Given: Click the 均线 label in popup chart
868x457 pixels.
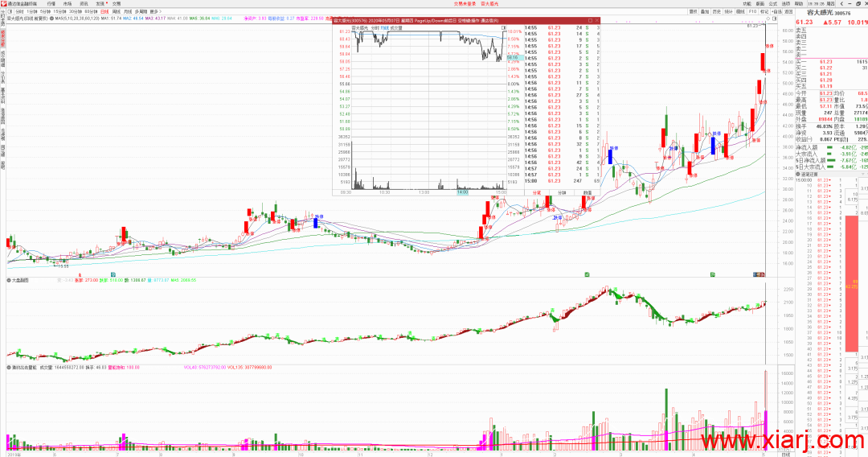Looking at the screenshot, I should pyautogui.click(x=384, y=27).
